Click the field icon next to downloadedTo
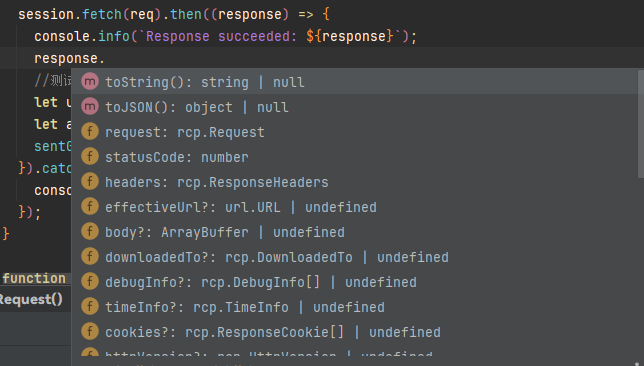The image size is (644, 366). pyautogui.click(x=90, y=256)
